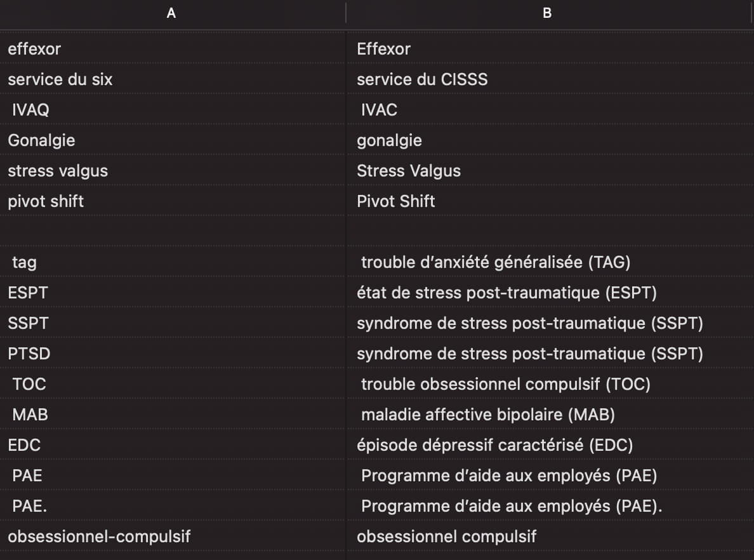Select column B header
The height and width of the screenshot is (560, 754).
click(x=547, y=13)
